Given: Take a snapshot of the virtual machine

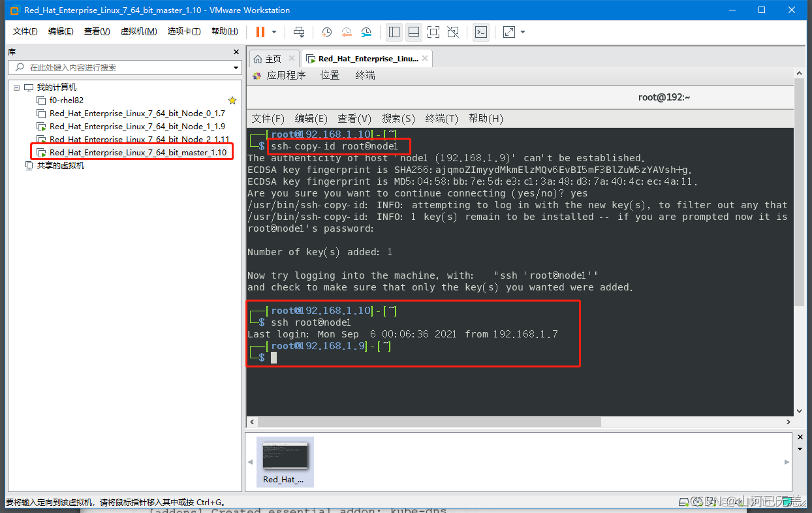Looking at the screenshot, I should coord(326,32).
